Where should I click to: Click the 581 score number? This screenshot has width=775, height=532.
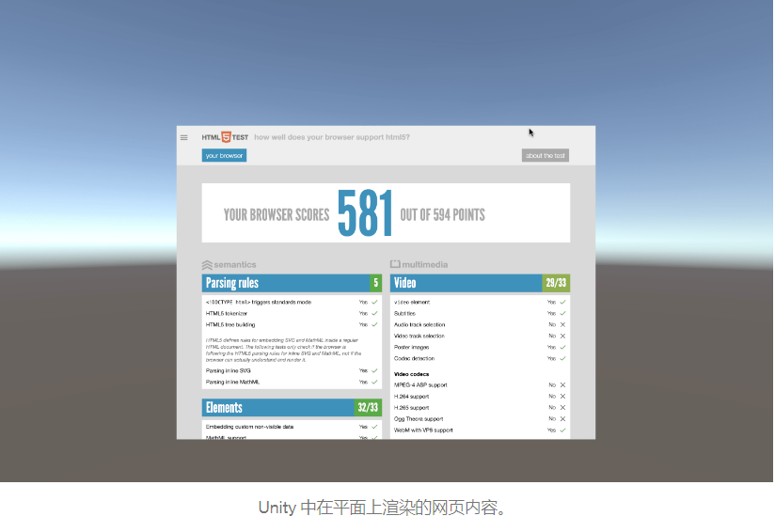coord(365,213)
